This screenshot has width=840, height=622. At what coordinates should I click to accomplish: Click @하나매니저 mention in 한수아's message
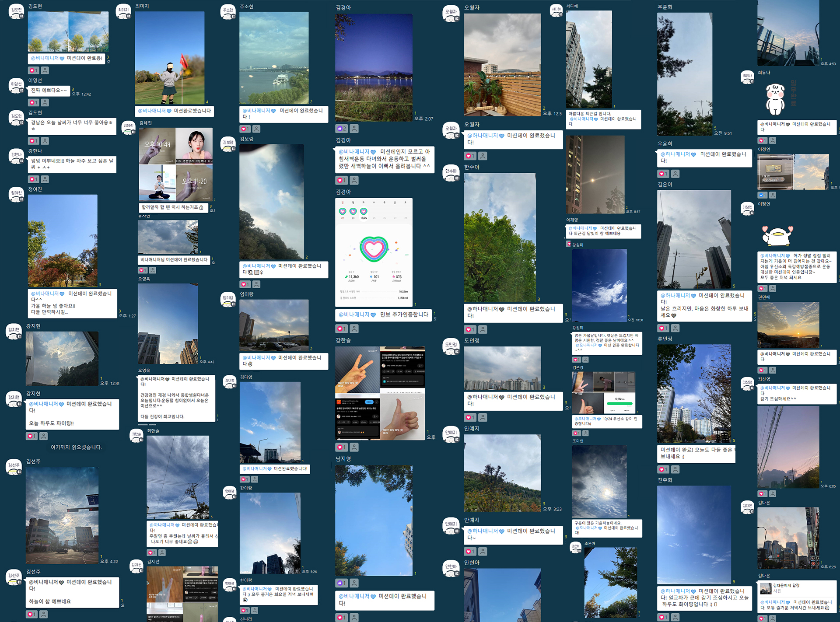coord(486,309)
